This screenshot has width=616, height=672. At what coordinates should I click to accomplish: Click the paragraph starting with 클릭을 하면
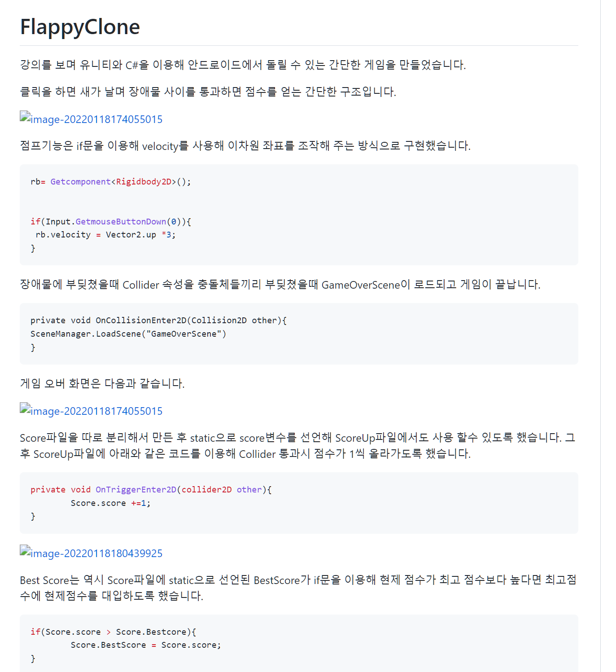point(208,92)
